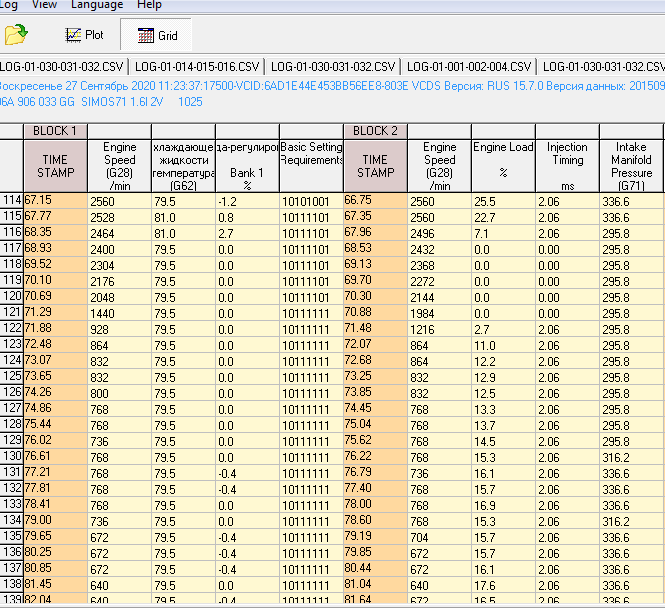Click Block 2 engine speed 1216

click(x=439, y=329)
